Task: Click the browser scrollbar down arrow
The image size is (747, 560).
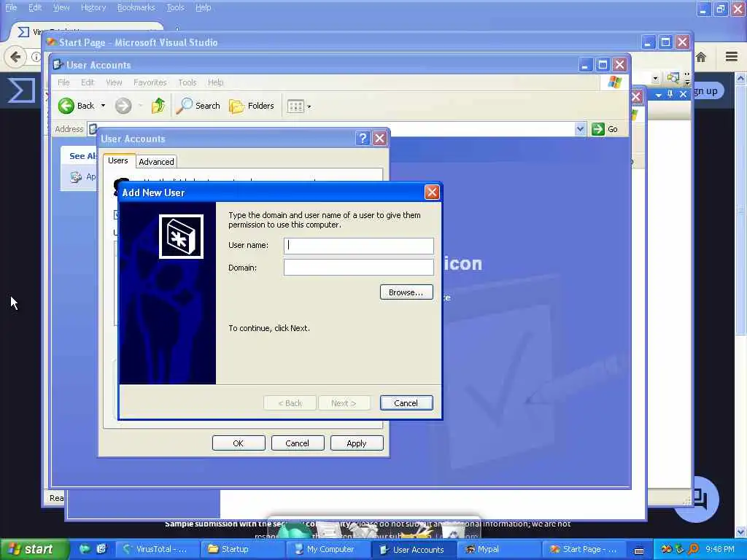Action: [x=741, y=532]
